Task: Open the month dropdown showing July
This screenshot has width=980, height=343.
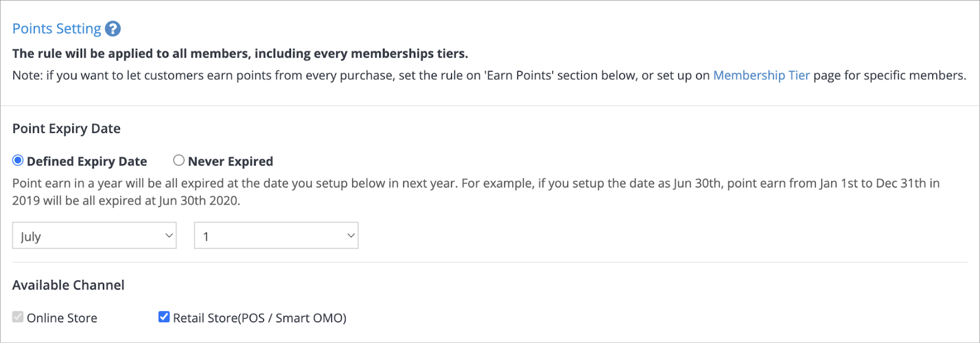Action: [x=94, y=236]
